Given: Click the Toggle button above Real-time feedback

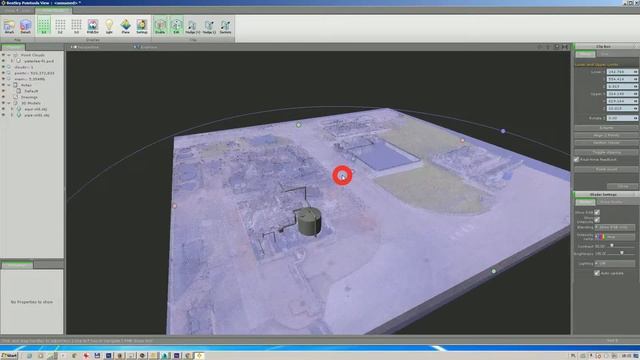Looking at the screenshot, I should coord(606,152).
